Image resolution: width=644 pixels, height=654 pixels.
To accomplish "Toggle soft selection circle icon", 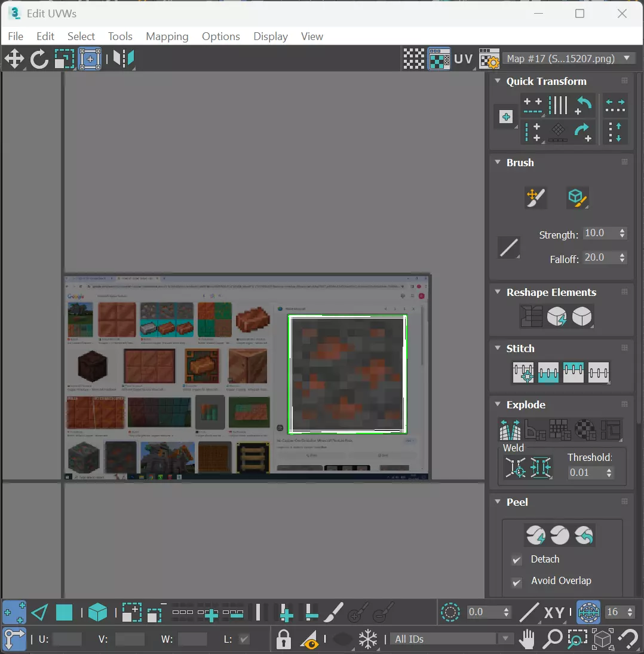I will [450, 612].
